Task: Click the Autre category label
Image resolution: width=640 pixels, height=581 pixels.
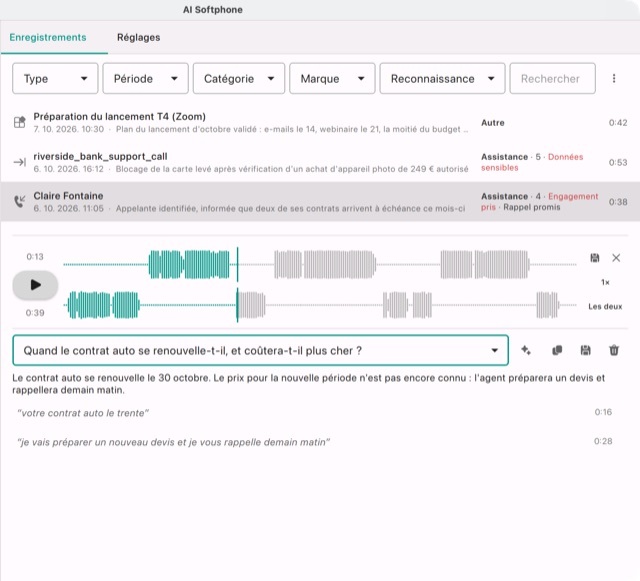Action: [493, 122]
